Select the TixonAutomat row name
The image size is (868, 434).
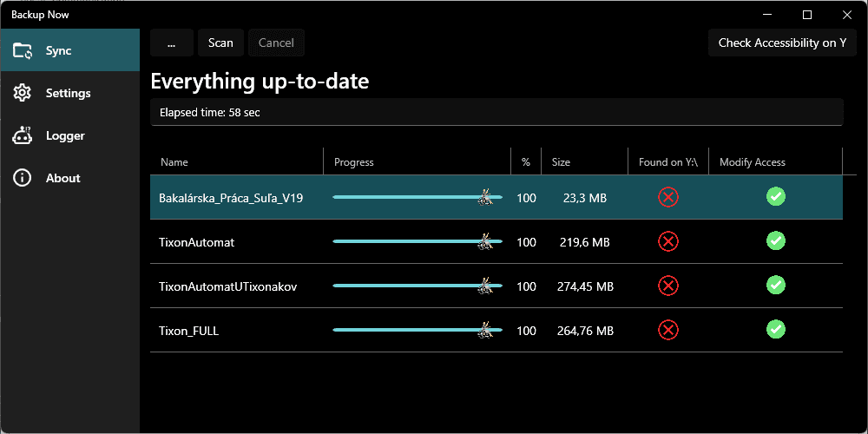pos(197,242)
